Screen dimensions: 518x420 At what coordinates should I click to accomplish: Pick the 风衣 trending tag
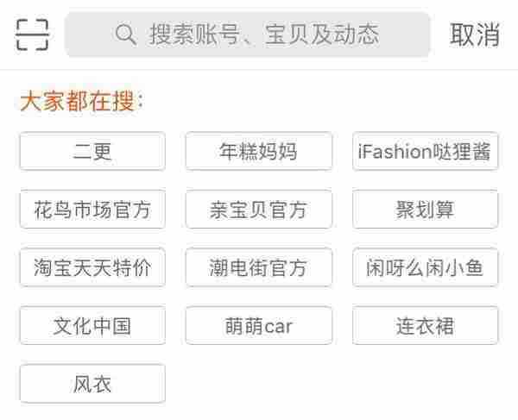click(x=92, y=384)
